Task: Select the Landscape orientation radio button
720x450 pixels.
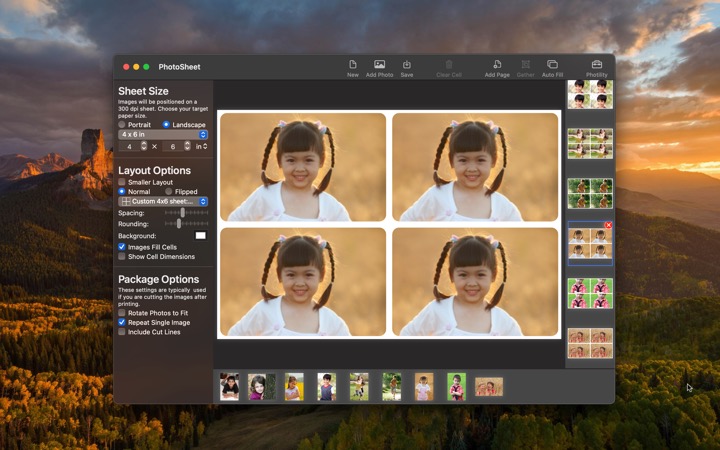Action: 166,124
